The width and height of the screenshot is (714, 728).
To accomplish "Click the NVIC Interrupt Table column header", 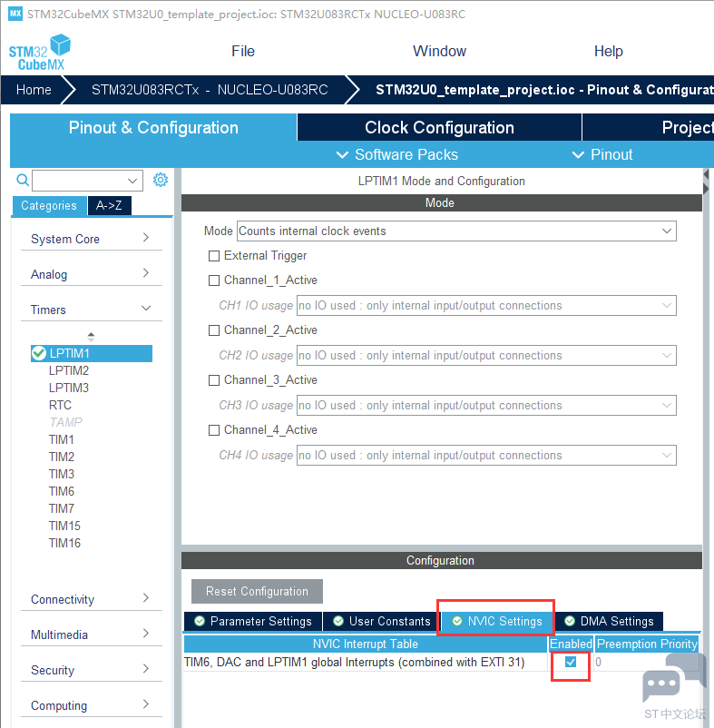I will tap(366, 644).
